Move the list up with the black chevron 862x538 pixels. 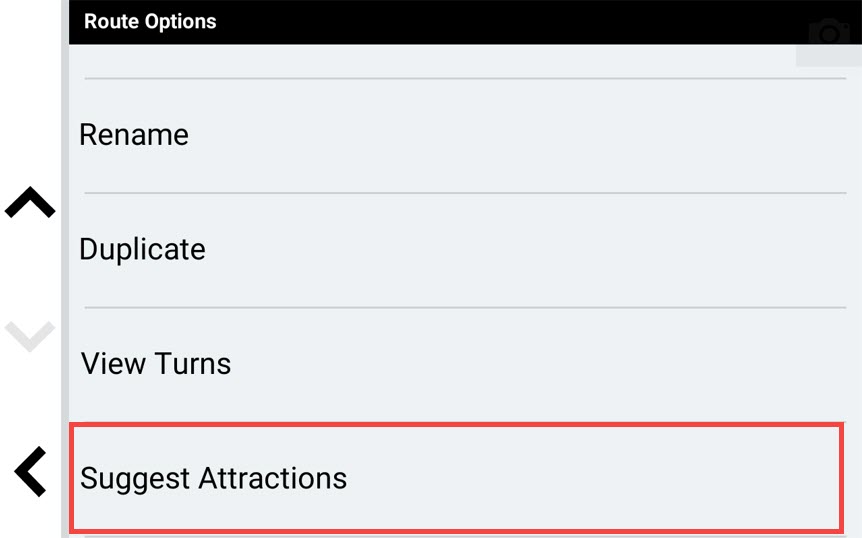point(30,202)
